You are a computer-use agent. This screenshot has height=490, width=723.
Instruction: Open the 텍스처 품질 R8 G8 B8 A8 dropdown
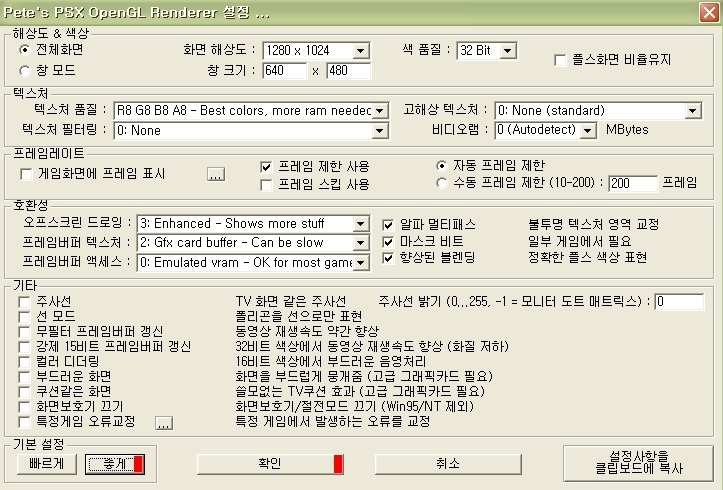[x=251, y=111]
